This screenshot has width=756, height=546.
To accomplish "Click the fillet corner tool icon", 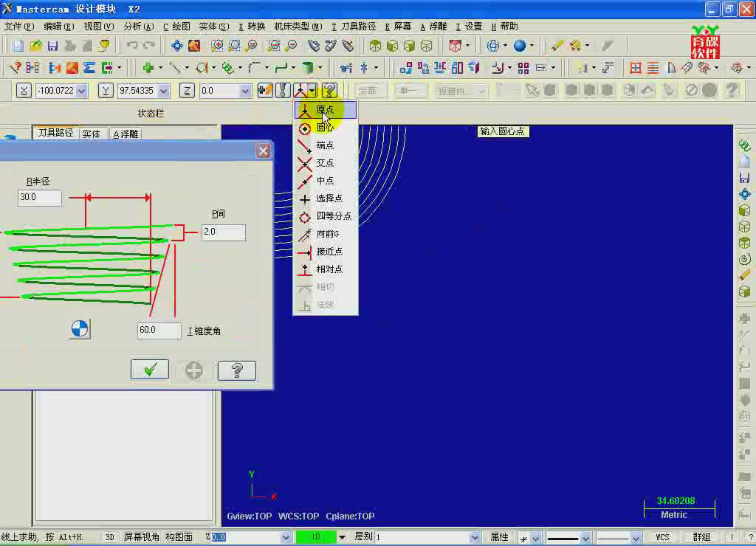I will pos(254,68).
